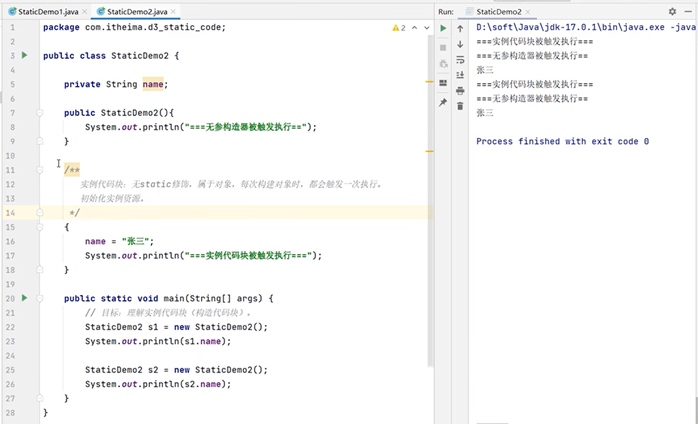Collapse the Javadoc comment at line 11
Image resolution: width=698 pixels, height=424 pixels.
[40, 170]
